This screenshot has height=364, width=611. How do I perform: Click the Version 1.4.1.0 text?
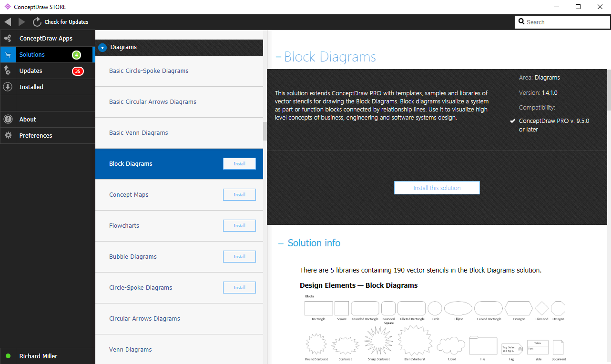[538, 93]
